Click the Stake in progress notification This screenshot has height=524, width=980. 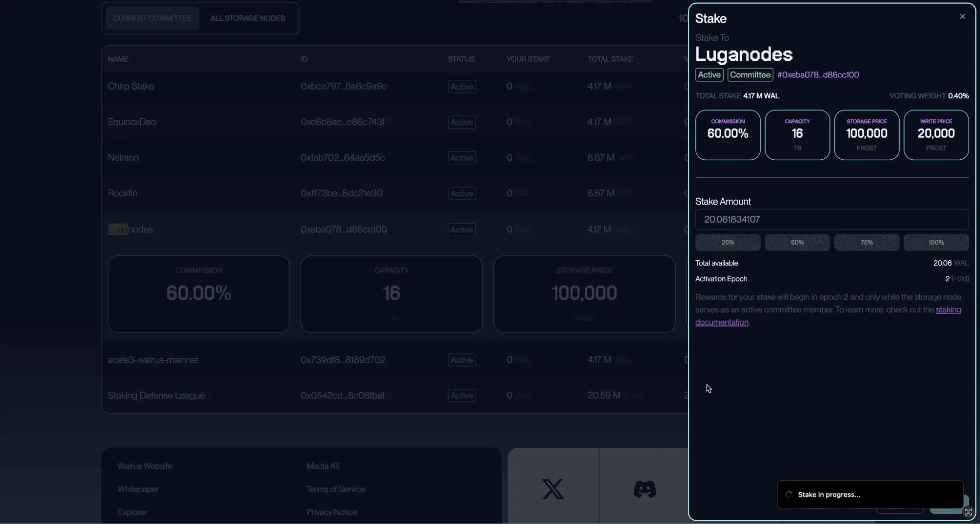tap(870, 495)
